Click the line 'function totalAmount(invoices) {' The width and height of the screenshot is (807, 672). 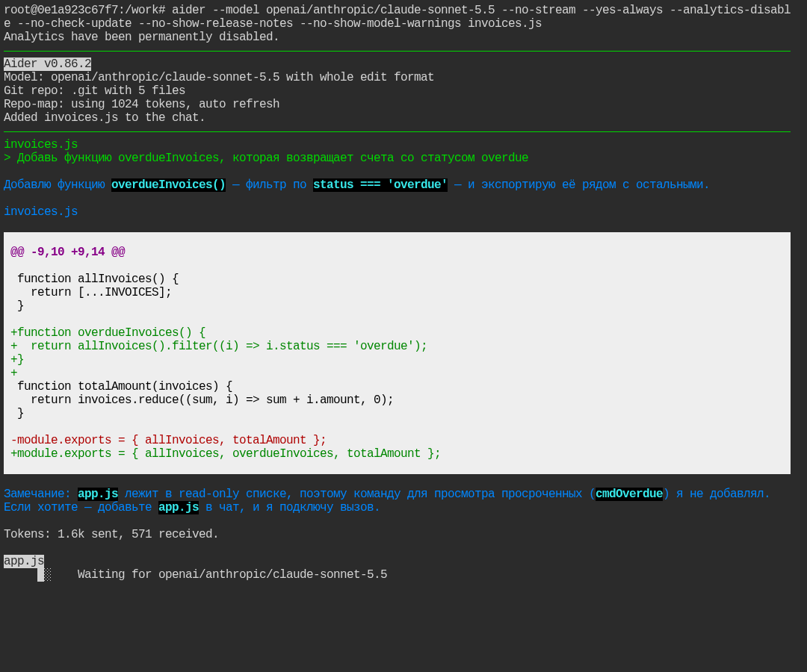pos(125,386)
